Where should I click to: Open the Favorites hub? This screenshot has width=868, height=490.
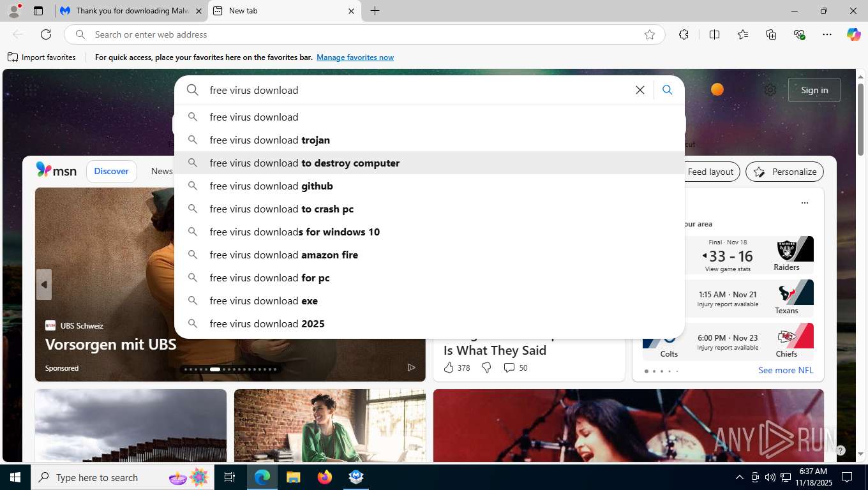pyautogui.click(x=743, y=34)
